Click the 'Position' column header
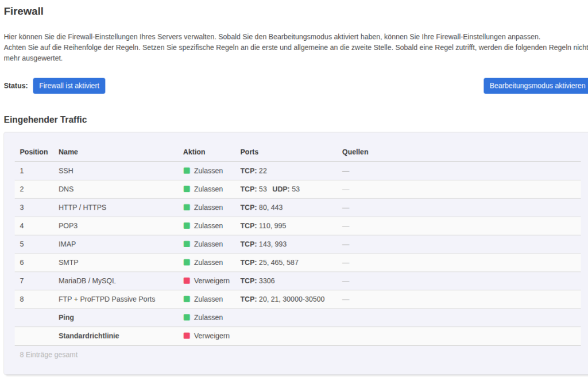The height and width of the screenshot is (377, 588). coord(34,152)
